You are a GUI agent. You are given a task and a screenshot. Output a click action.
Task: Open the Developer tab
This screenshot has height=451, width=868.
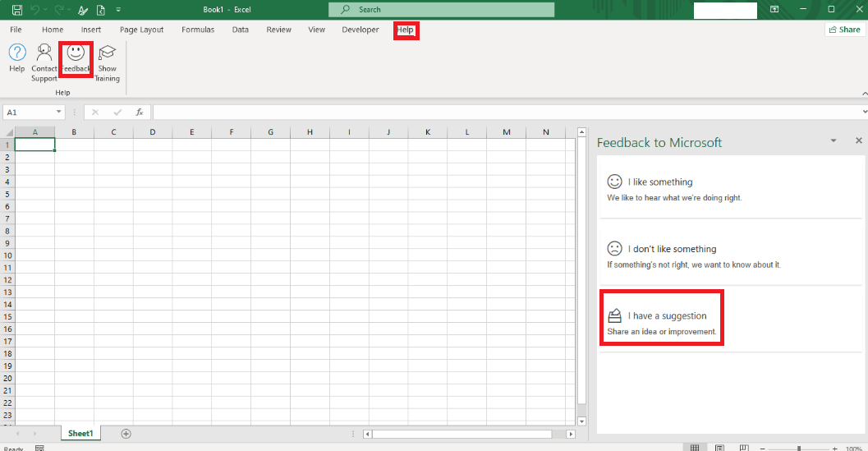click(x=361, y=30)
